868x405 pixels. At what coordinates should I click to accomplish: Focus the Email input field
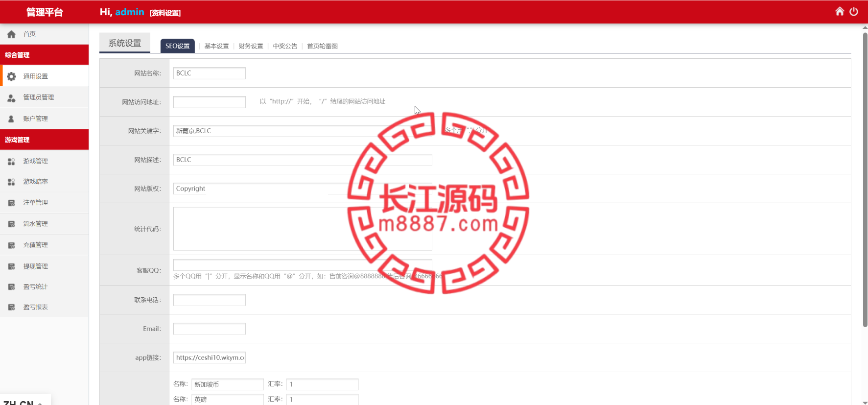209,329
